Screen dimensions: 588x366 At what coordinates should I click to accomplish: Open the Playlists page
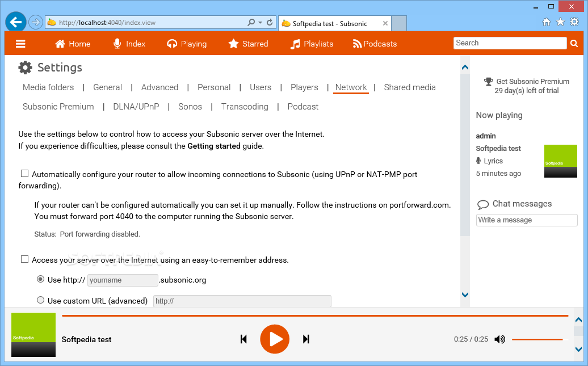pos(312,44)
